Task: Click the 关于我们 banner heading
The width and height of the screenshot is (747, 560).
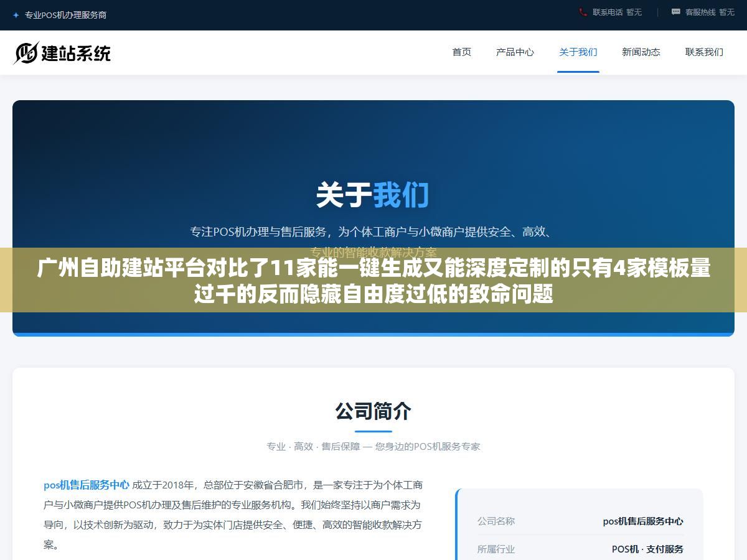Action: (373, 195)
